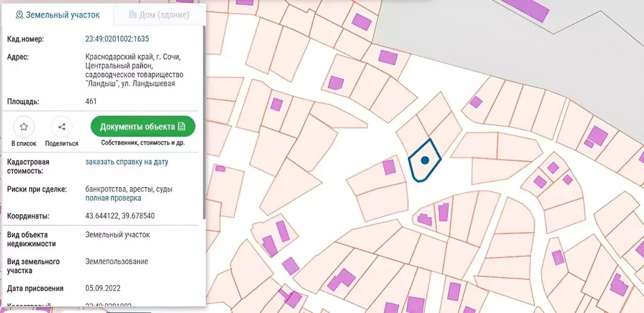Viewport: 644px width, 313px height.
Task: Click the address text mentioning "Ландыш"
Action: 134,70
